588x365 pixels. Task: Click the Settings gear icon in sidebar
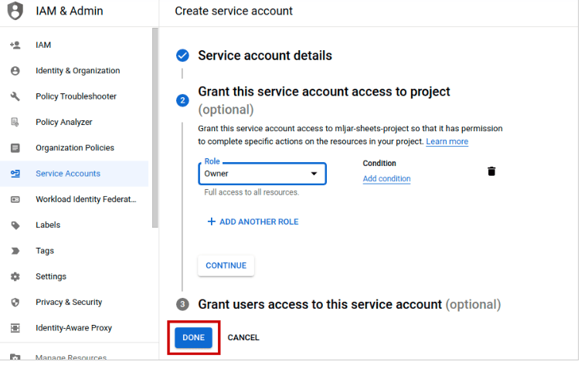pyautogui.click(x=15, y=277)
